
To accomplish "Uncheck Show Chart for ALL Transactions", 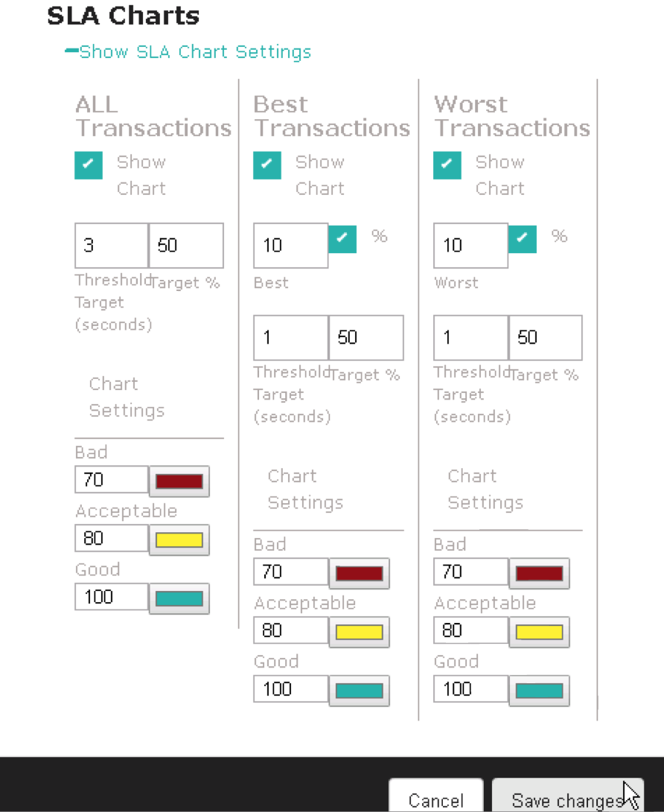I will point(89,165).
